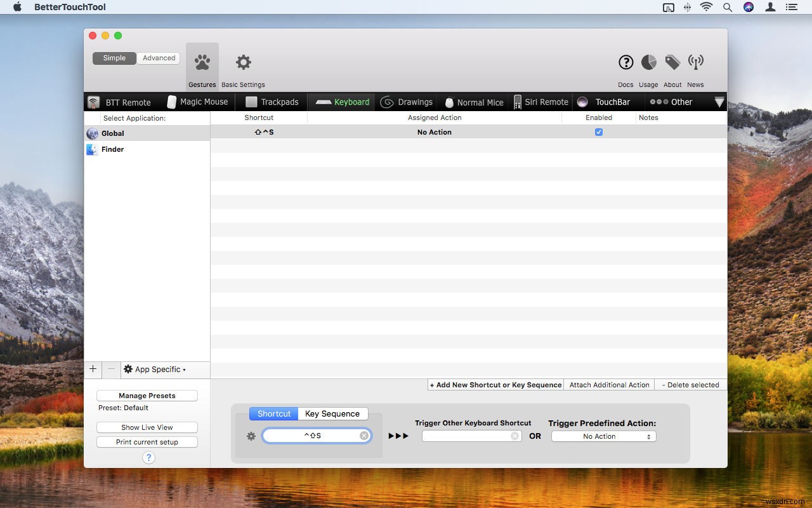View Usage via the pie chart icon
This screenshot has height=508, width=812.
click(648, 62)
